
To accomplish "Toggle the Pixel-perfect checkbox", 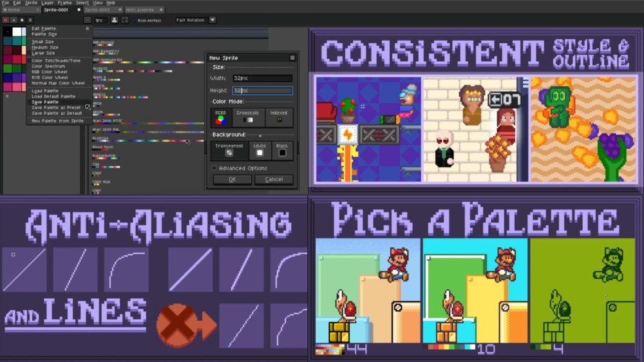I will [135, 20].
